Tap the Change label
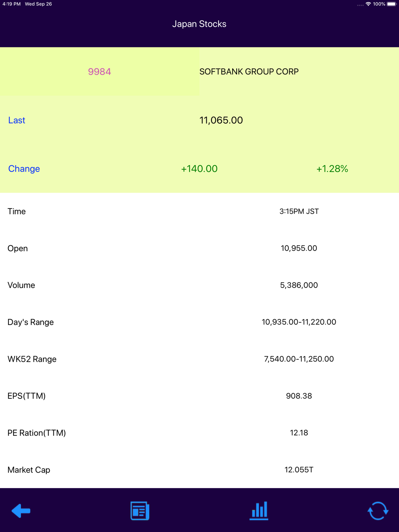This screenshot has width=399, height=532. click(24, 169)
